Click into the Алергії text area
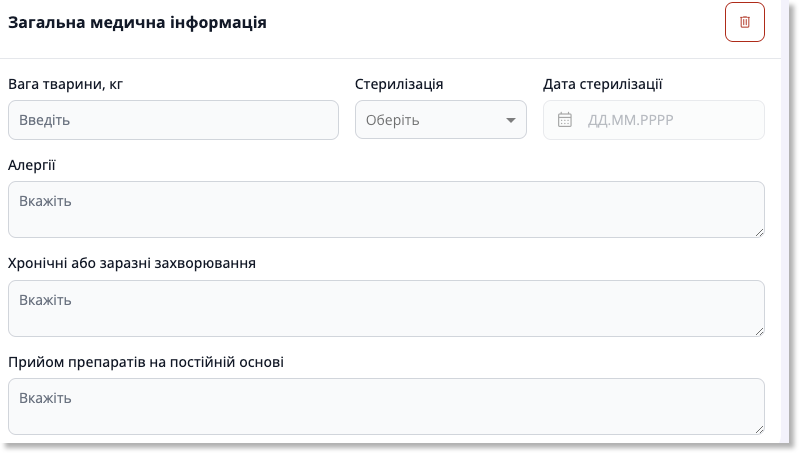 (x=386, y=209)
